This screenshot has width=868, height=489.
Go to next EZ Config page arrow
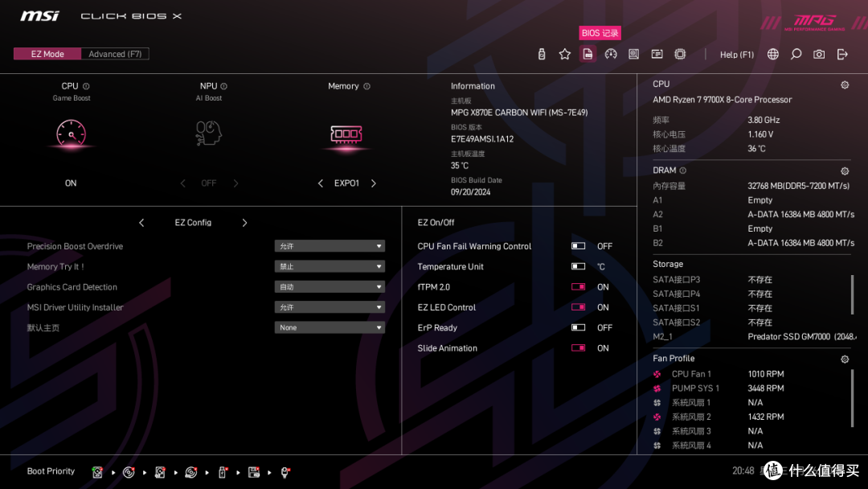click(x=244, y=223)
